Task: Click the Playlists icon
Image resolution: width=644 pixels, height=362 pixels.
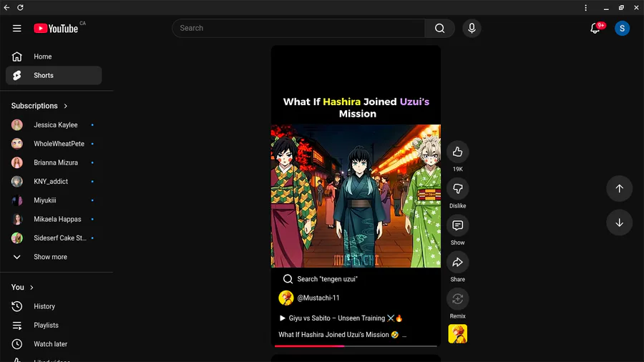Action: point(17,325)
